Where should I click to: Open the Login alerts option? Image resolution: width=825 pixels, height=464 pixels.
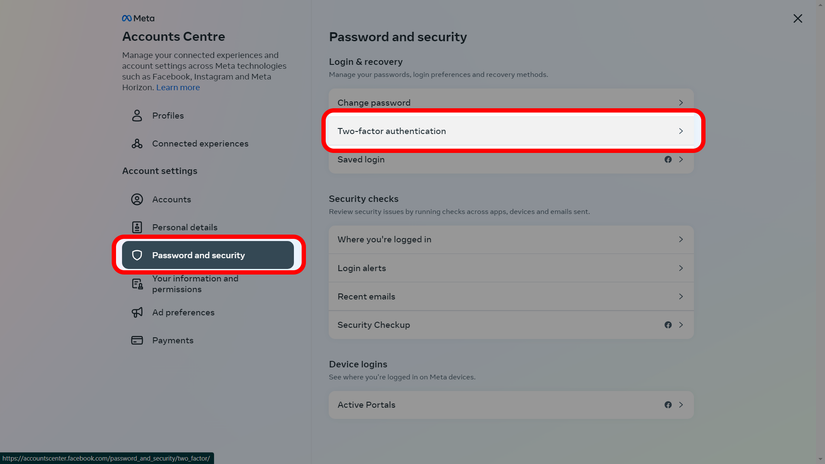click(x=511, y=268)
